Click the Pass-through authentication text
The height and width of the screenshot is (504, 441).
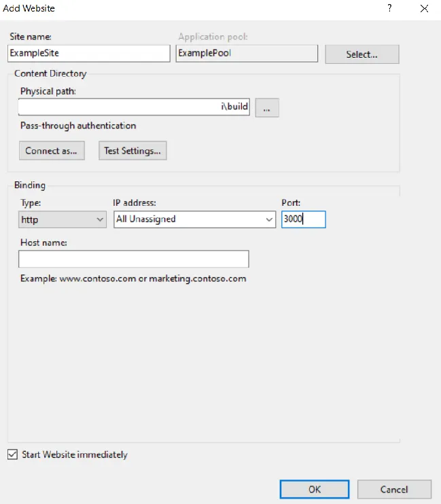(78, 126)
